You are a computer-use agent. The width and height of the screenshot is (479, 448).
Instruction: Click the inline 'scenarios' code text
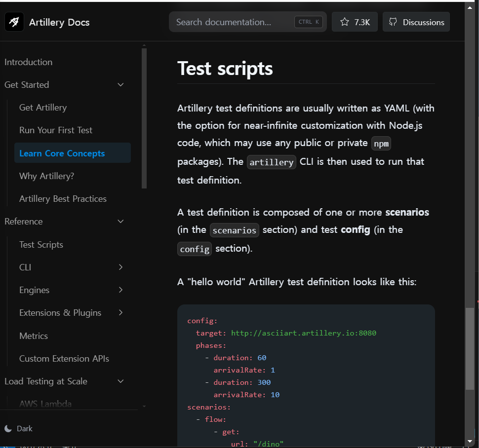[234, 230]
